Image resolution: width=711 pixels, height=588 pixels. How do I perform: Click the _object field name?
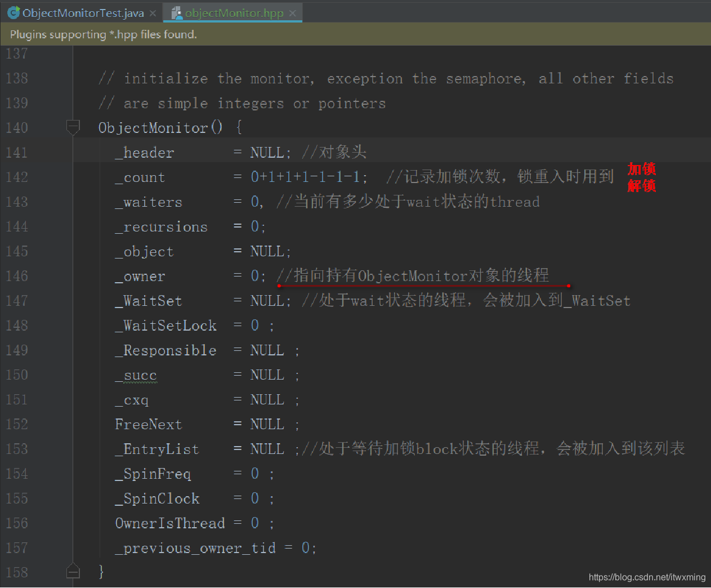click(145, 252)
